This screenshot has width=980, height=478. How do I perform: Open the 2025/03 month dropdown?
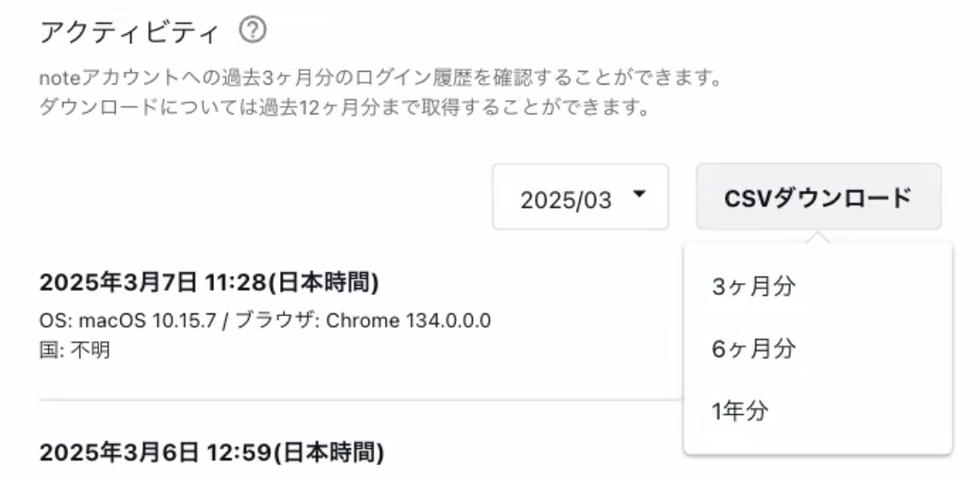pos(580,197)
